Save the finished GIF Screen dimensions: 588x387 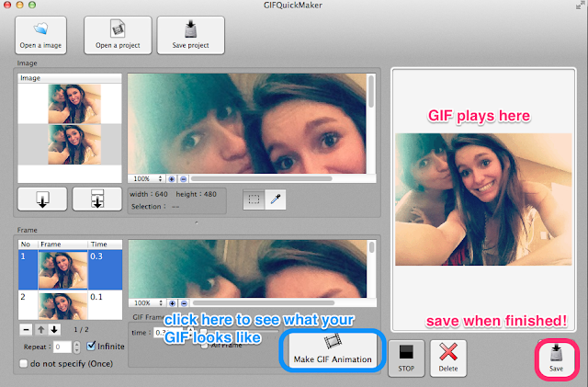[557, 359]
